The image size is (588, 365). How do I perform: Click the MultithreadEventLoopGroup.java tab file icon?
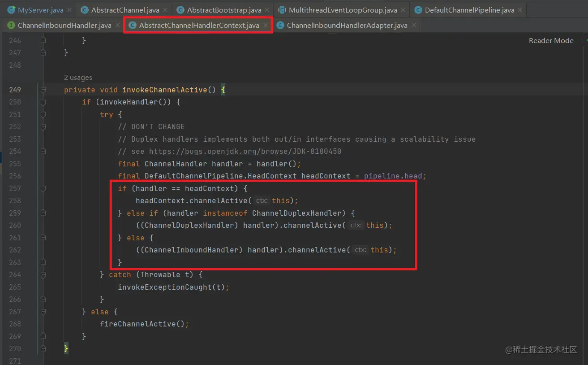pyautogui.click(x=282, y=10)
